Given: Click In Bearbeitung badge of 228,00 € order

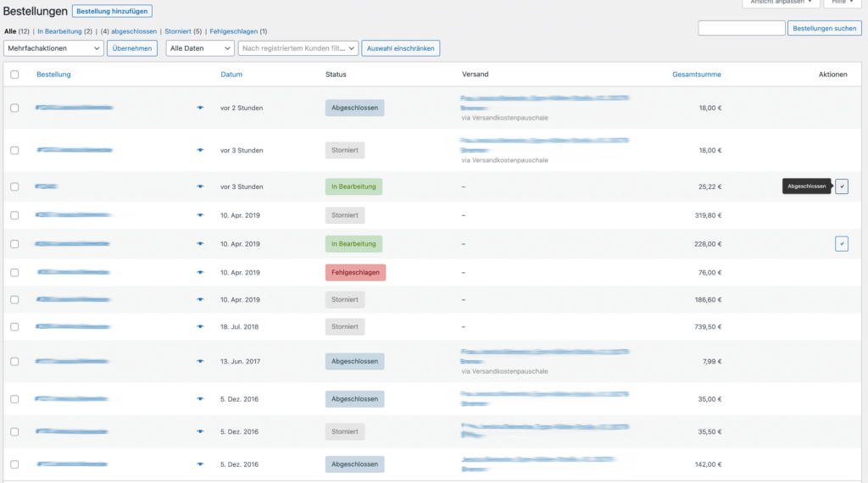Looking at the screenshot, I should 353,244.
